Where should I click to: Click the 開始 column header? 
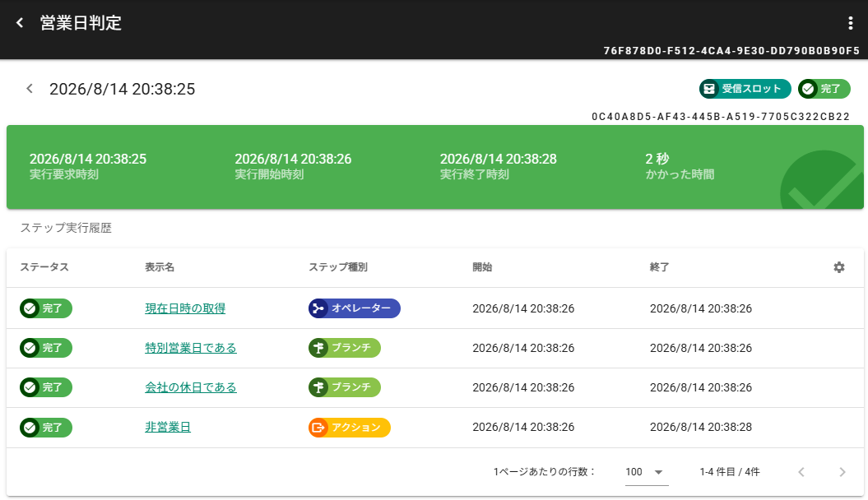coord(482,267)
